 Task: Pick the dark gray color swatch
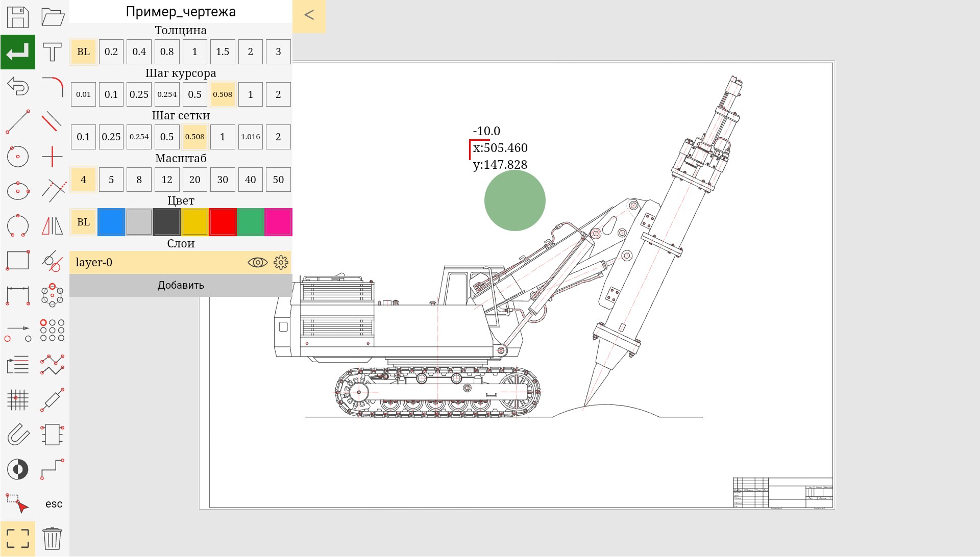pos(167,222)
